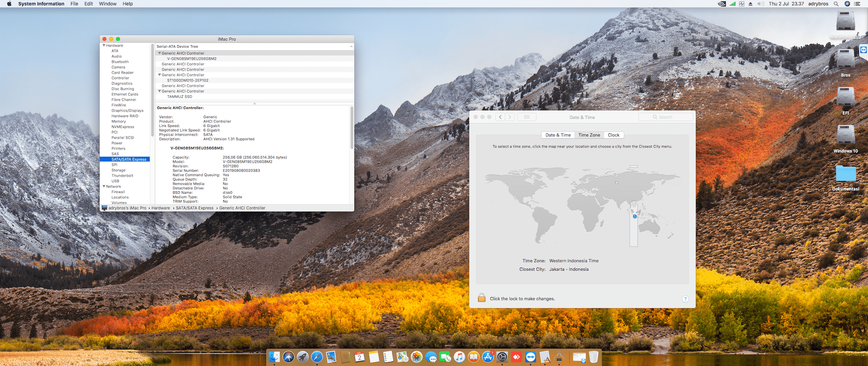Switch to the Date & Time tab
The height and width of the screenshot is (366, 868).
click(558, 135)
